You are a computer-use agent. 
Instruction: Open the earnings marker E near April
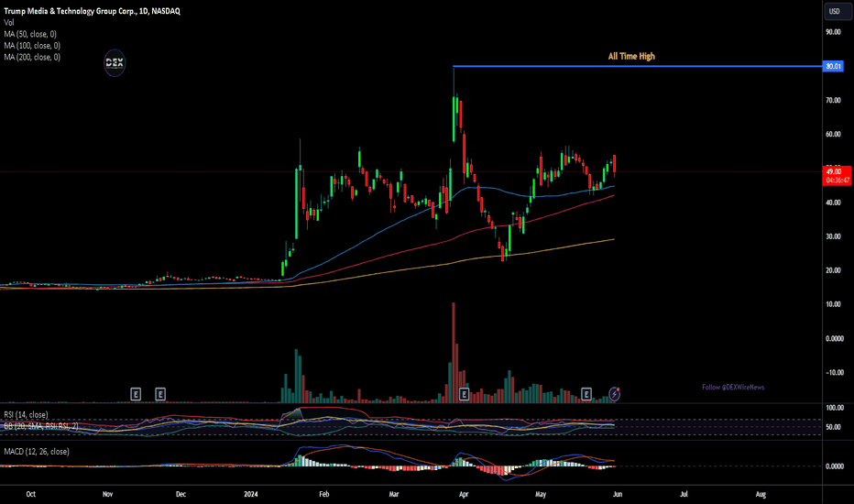(464, 394)
